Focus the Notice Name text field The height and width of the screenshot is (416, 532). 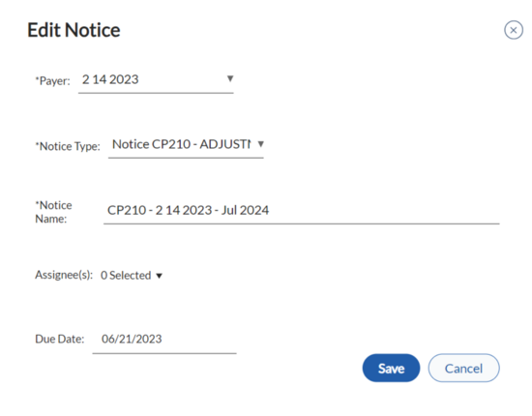pyautogui.click(x=301, y=210)
